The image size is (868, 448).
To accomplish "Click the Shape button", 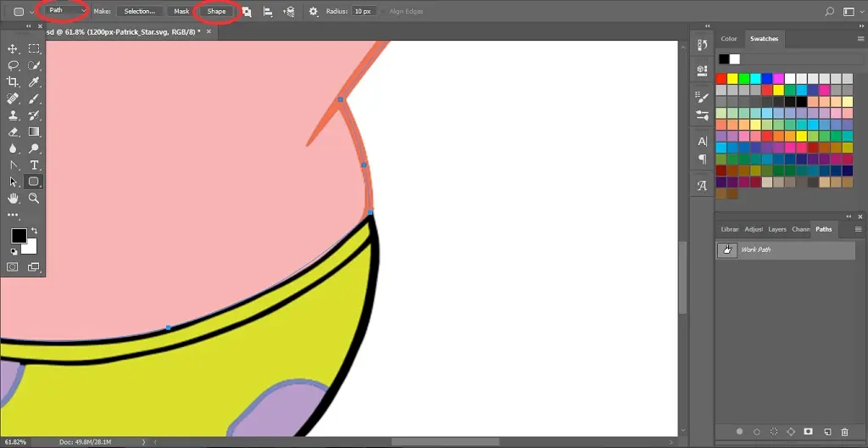I will (x=216, y=11).
